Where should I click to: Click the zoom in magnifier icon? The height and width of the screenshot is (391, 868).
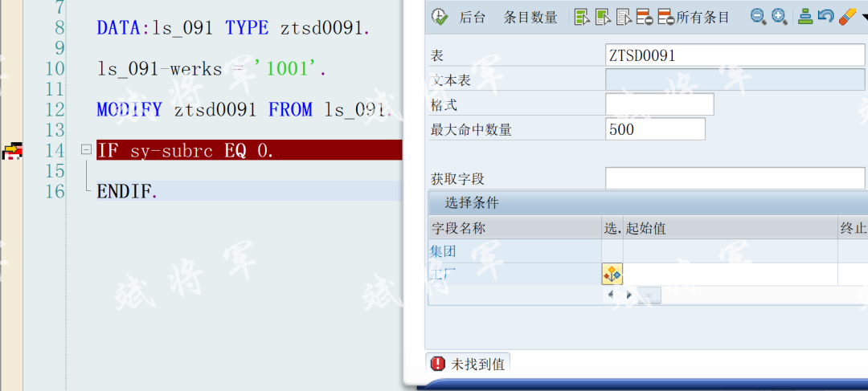click(x=780, y=17)
